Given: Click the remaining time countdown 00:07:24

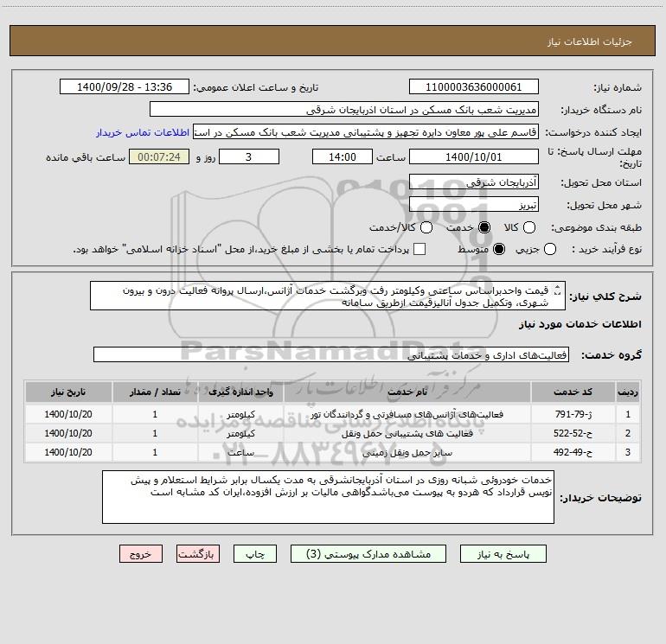Looking at the screenshot, I should [159, 156].
